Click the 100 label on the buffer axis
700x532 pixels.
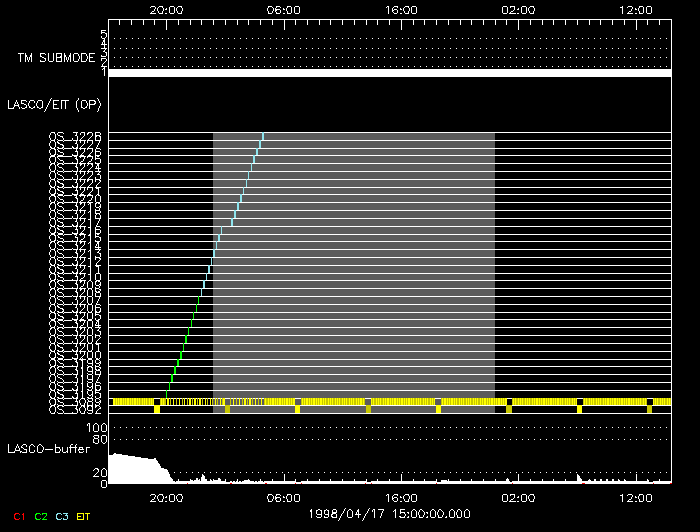click(97, 427)
